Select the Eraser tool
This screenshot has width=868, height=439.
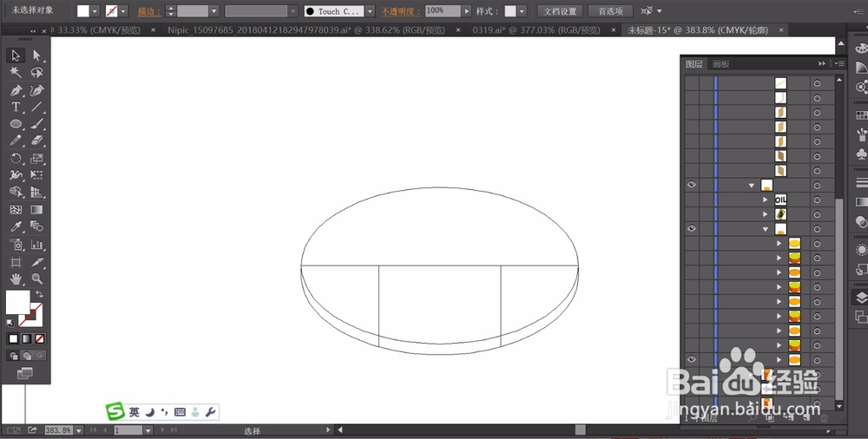(x=36, y=140)
